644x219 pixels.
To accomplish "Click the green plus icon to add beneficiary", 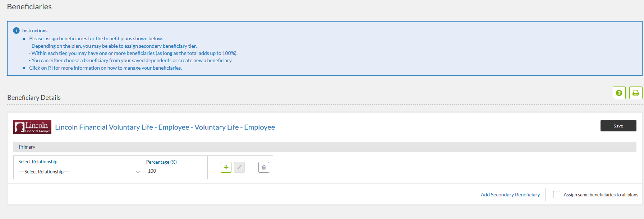I will [x=226, y=167].
